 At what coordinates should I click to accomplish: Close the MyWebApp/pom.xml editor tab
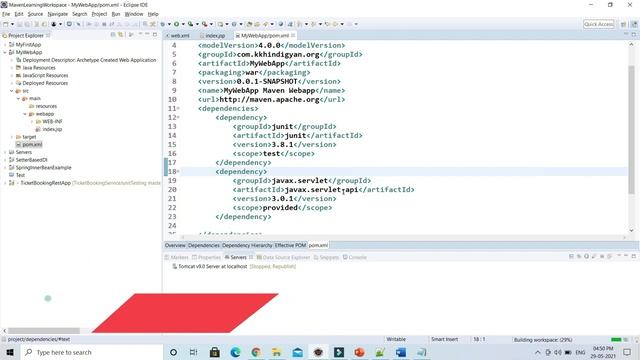pyautogui.click(x=293, y=36)
